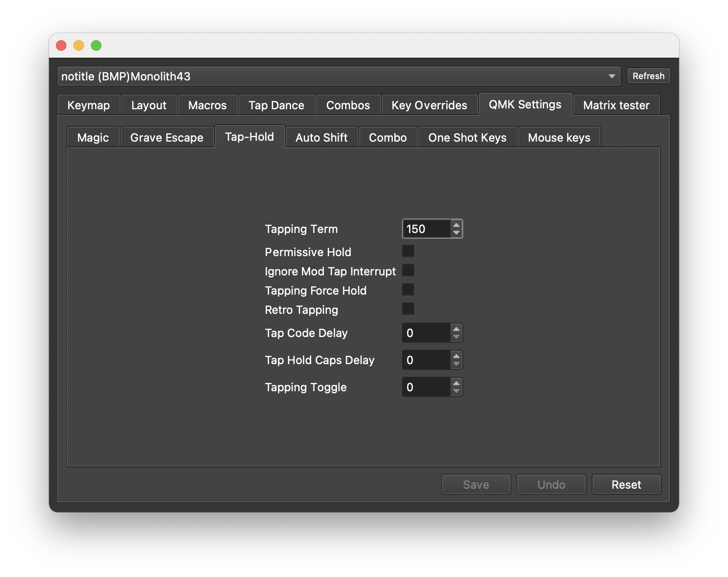Open the Combo settings sub-tab
This screenshot has width=728, height=577.
click(388, 138)
